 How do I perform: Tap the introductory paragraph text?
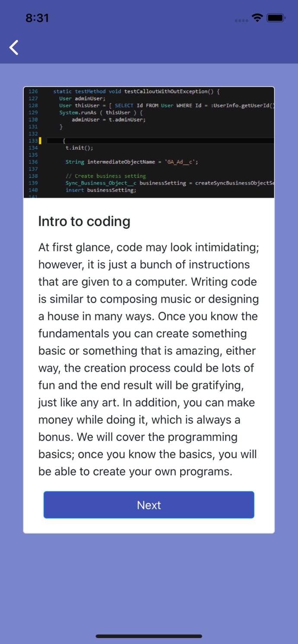point(149,359)
